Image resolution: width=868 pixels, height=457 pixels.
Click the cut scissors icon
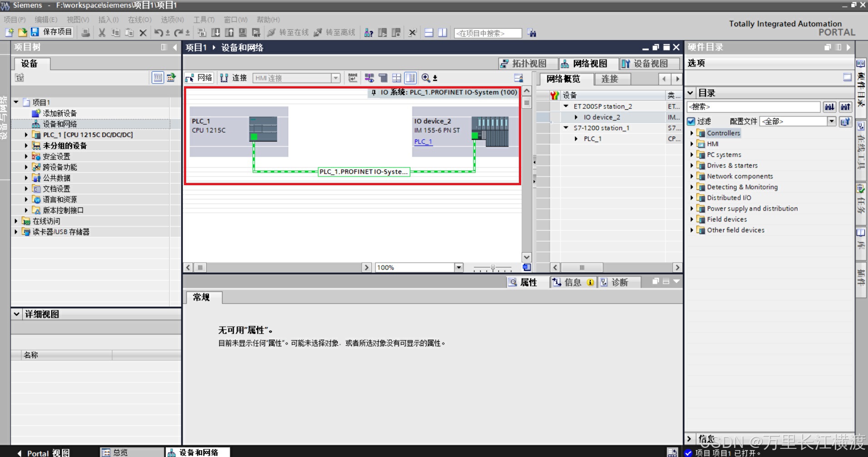click(x=102, y=33)
